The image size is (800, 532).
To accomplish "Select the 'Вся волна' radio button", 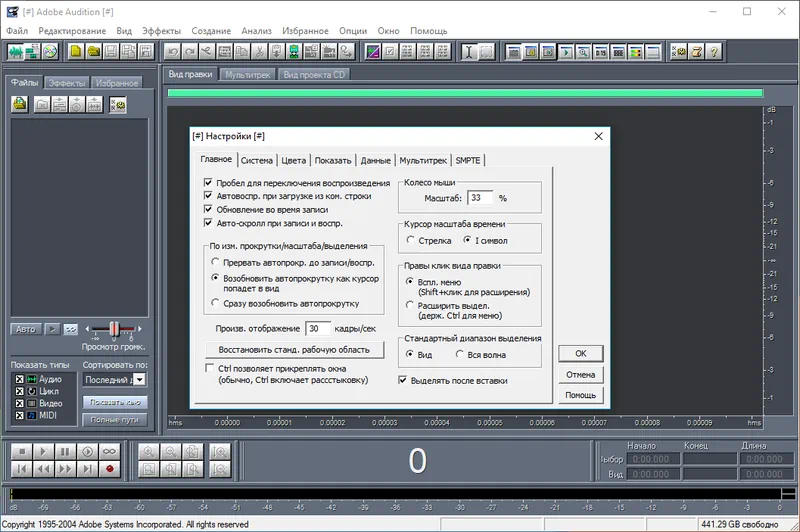I will 460,353.
